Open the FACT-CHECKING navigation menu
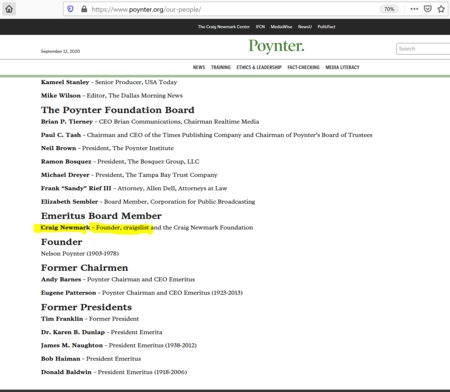This screenshot has width=450, height=392. click(303, 67)
